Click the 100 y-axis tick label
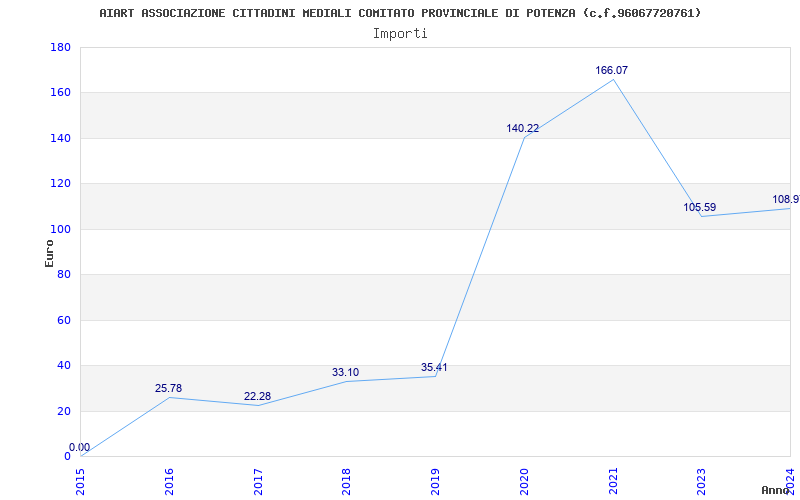Viewport: 800px width, 500px height. [x=60, y=229]
